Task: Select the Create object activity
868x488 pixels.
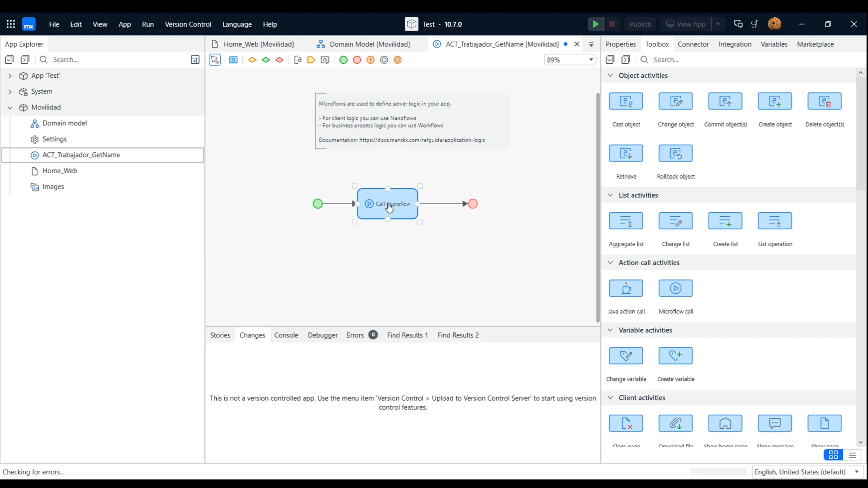Action: (x=775, y=101)
